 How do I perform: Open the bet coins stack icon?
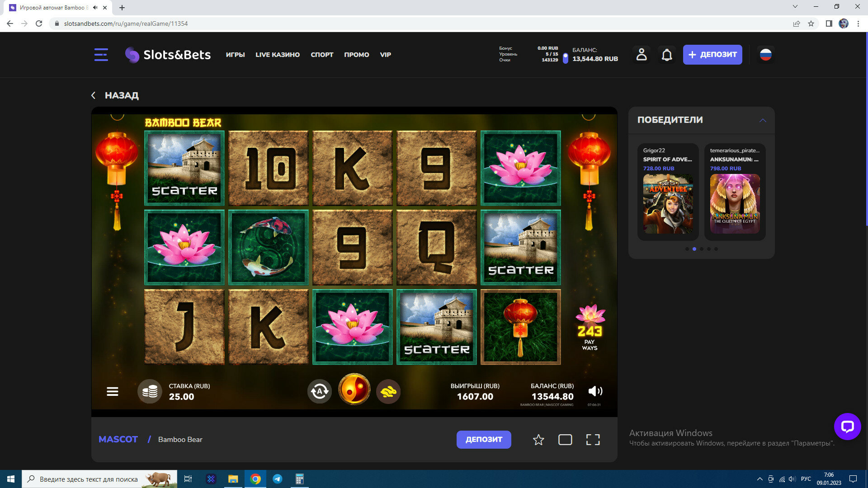coord(150,391)
